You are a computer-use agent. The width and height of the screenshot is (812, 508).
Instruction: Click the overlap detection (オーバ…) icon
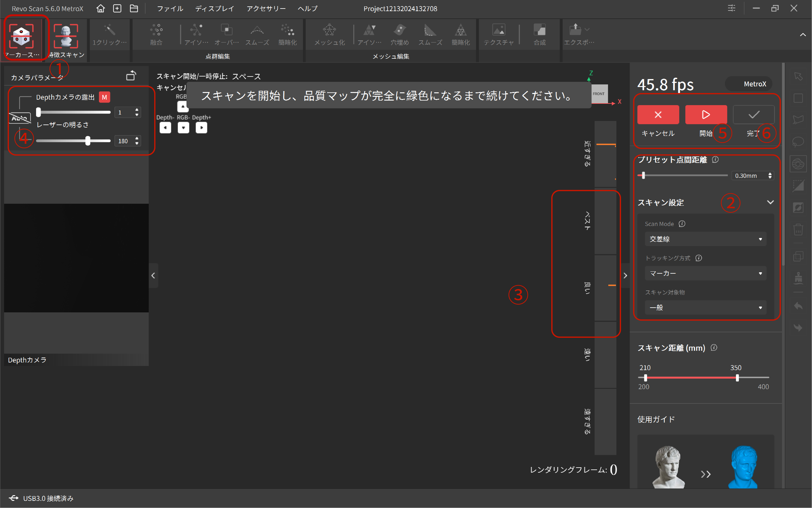click(227, 30)
